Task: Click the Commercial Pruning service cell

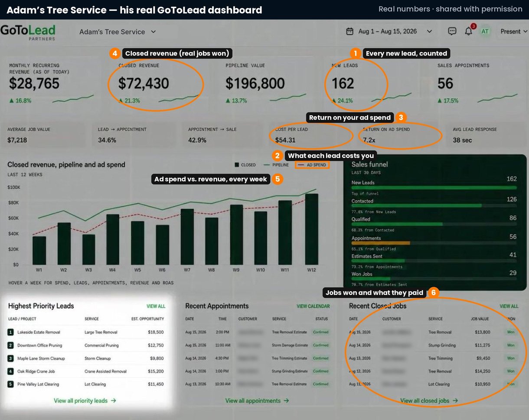Action: click(x=102, y=345)
